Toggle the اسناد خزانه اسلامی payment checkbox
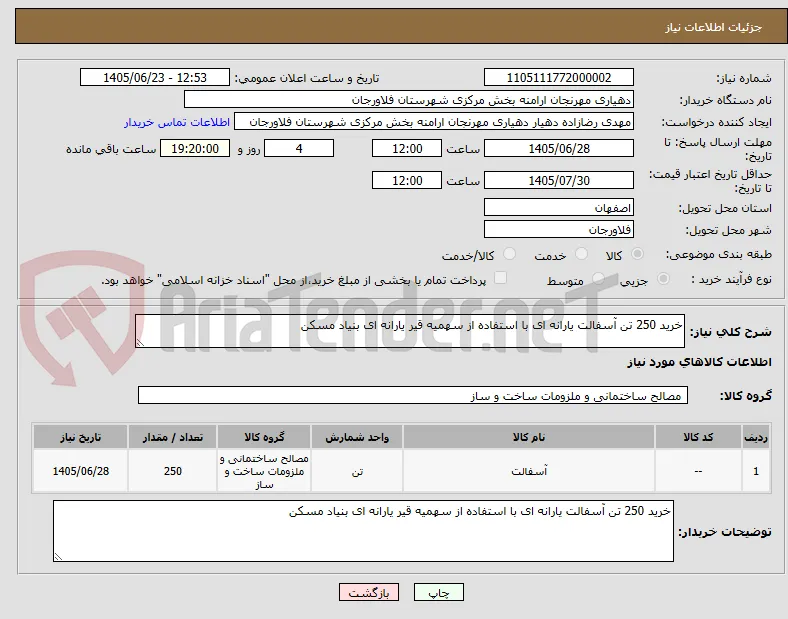 point(500,278)
